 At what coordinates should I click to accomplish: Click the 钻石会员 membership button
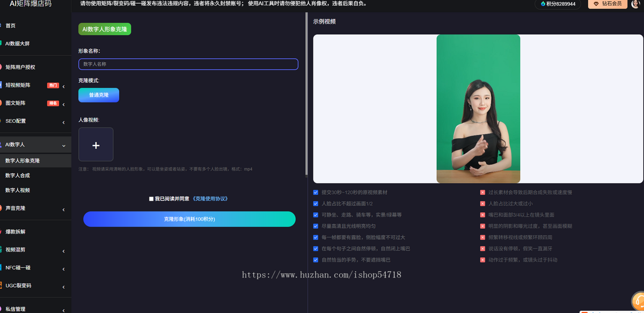pyautogui.click(x=608, y=4)
